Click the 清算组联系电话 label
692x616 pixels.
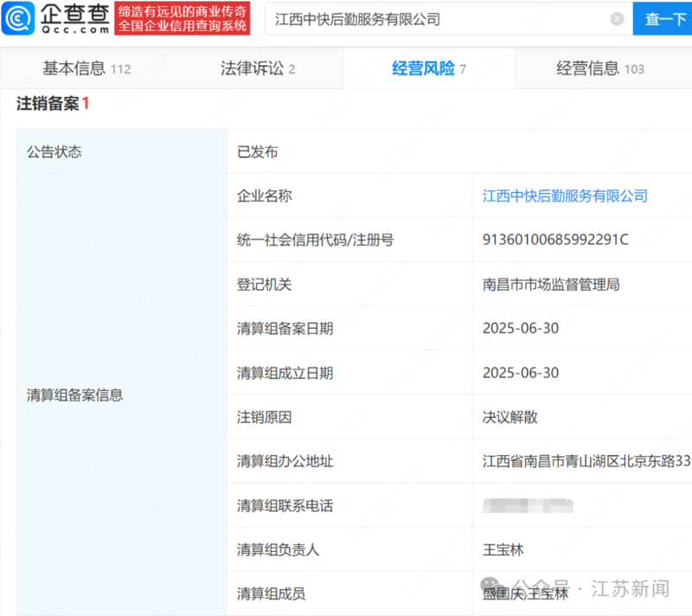click(285, 505)
